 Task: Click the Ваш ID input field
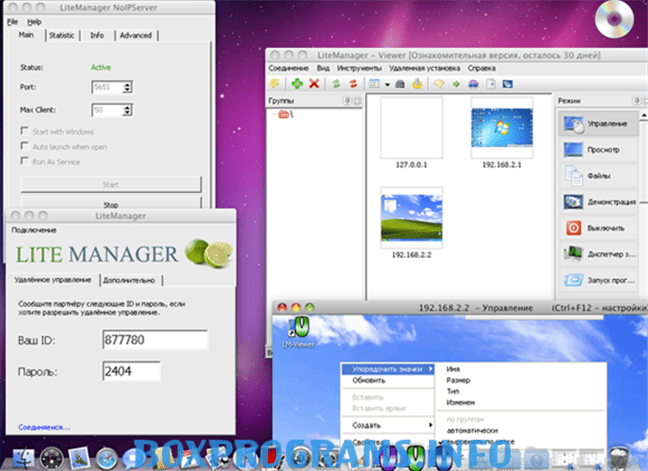[x=155, y=340]
